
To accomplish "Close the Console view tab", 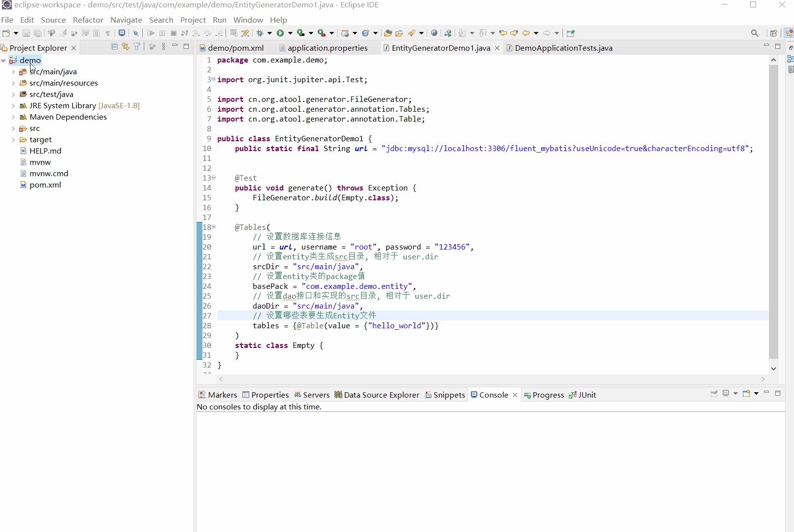I will (x=515, y=395).
